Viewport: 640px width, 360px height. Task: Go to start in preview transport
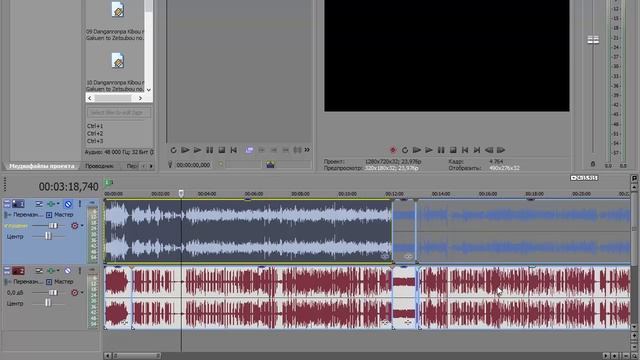pos(464,150)
